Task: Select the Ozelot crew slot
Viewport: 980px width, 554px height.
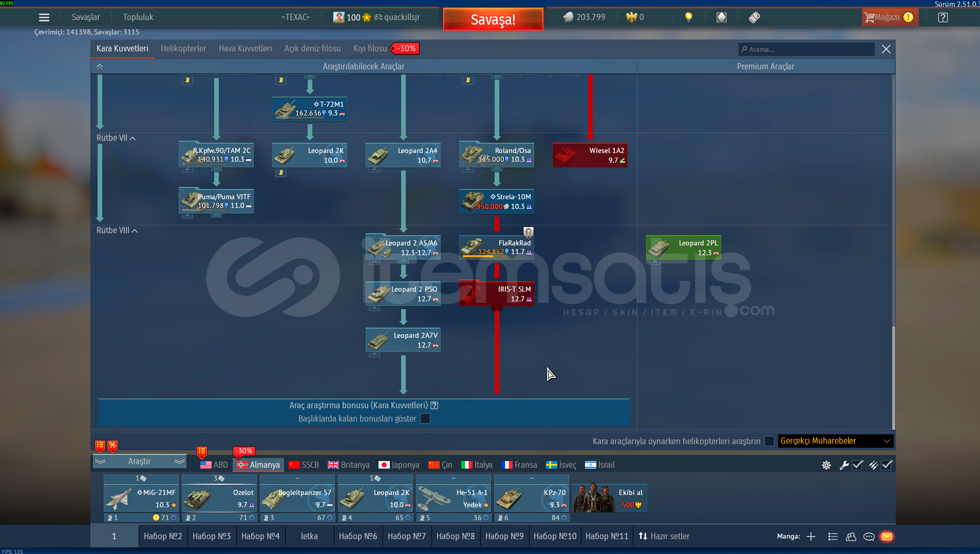Action: coord(219,499)
